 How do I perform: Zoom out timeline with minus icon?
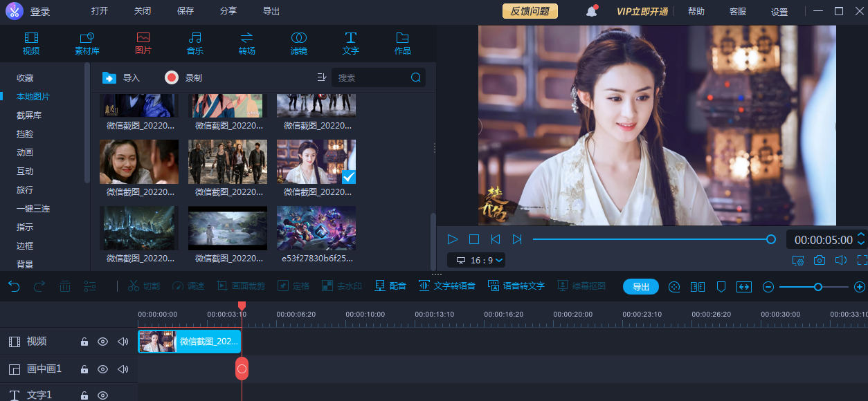(768, 287)
